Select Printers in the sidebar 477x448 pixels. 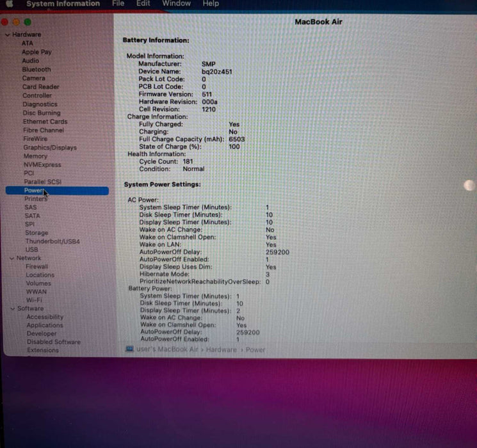pos(36,199)
